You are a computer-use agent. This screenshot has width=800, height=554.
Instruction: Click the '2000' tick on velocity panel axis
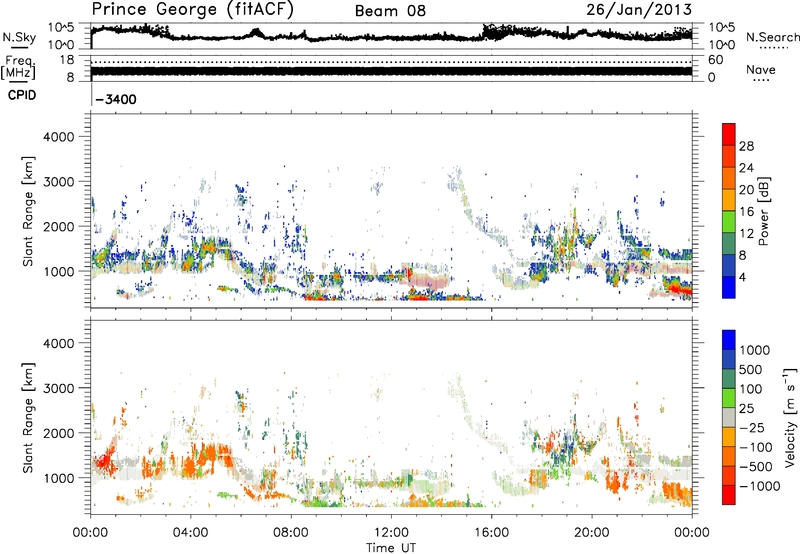click(59, 433)
